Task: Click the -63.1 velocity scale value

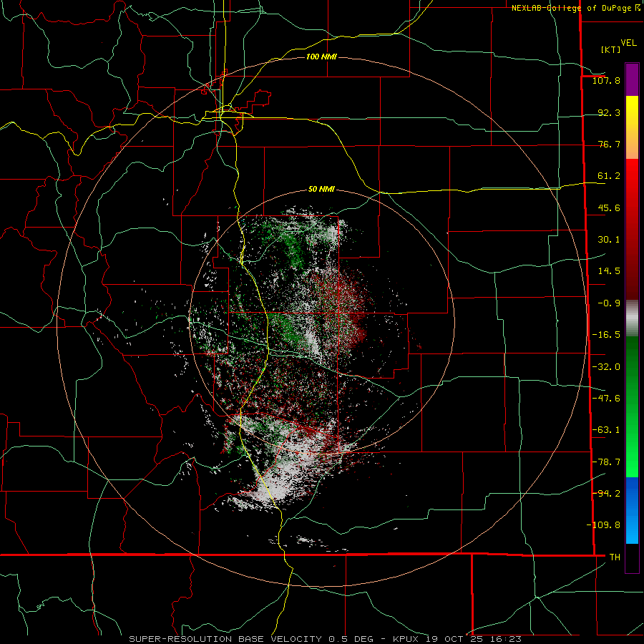Action: pos(606,430)
